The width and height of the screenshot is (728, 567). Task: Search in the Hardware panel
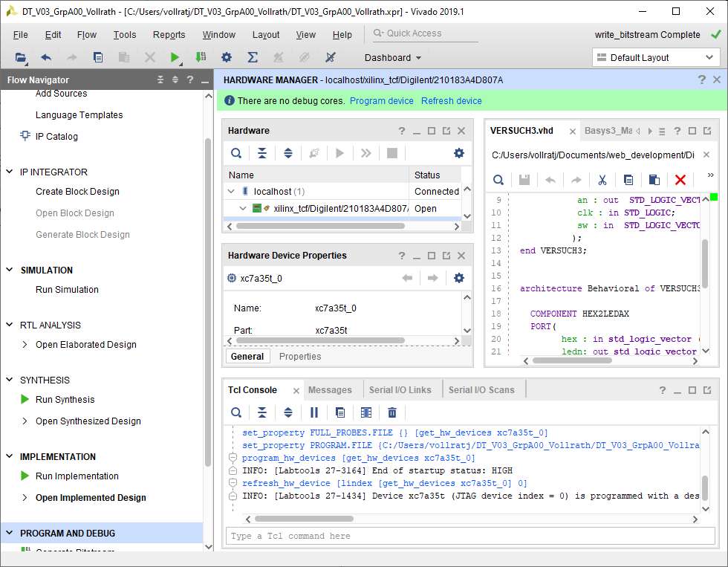[236, 153]
